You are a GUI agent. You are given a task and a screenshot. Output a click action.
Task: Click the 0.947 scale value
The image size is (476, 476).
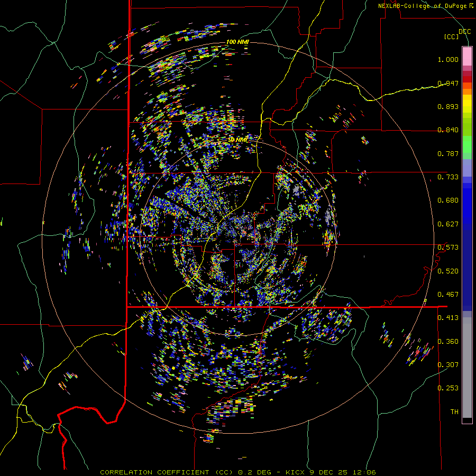click(448, 83)
